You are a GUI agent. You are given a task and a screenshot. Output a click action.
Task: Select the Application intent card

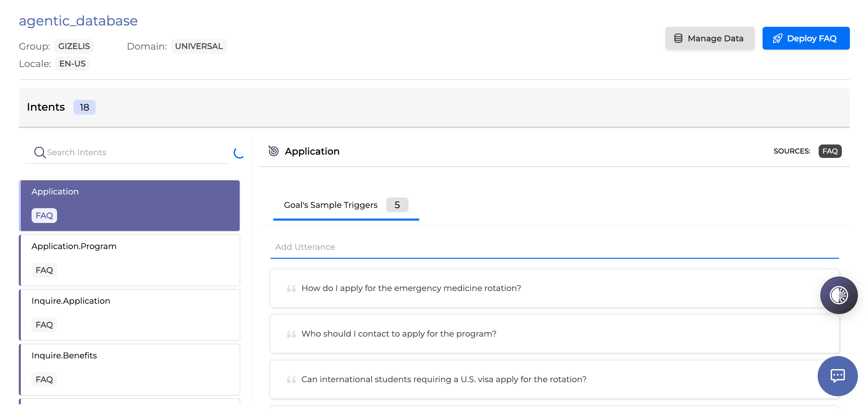click(x=130, y=206)
